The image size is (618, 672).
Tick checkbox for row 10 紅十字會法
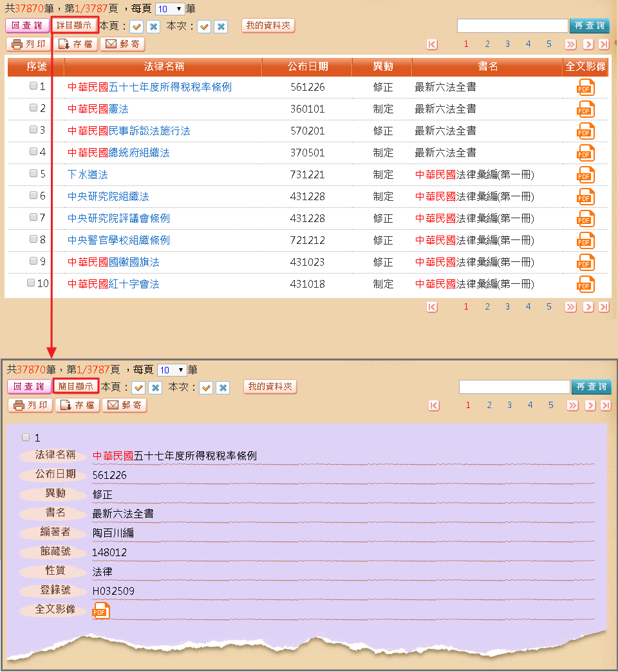pos(31,283)
